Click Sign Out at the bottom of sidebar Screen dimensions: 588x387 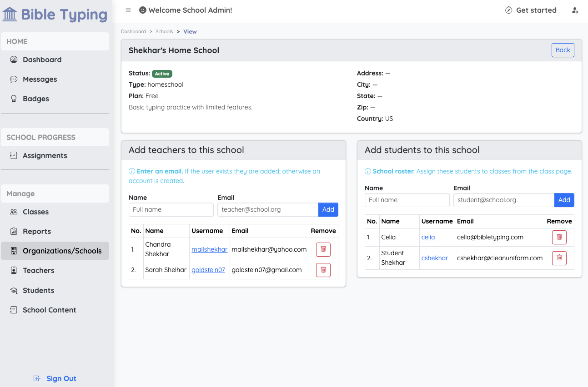(x=55, y=378)
